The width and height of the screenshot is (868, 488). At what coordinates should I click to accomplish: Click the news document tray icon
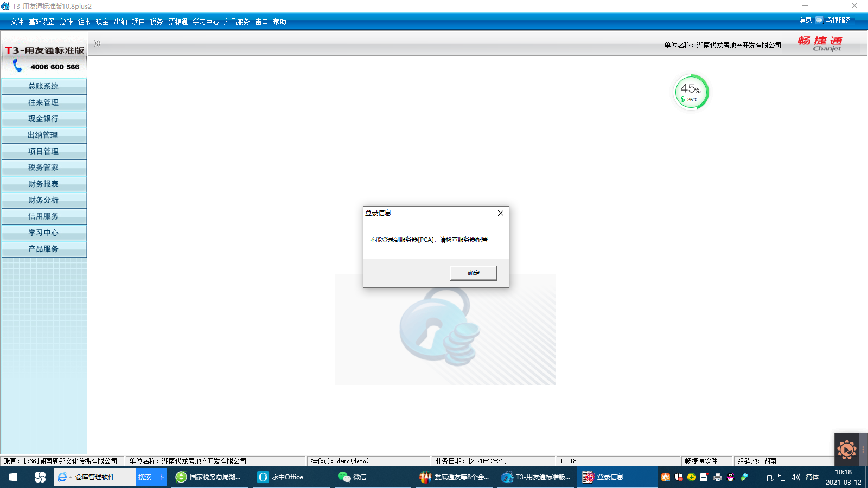click(x=705, y=477)
